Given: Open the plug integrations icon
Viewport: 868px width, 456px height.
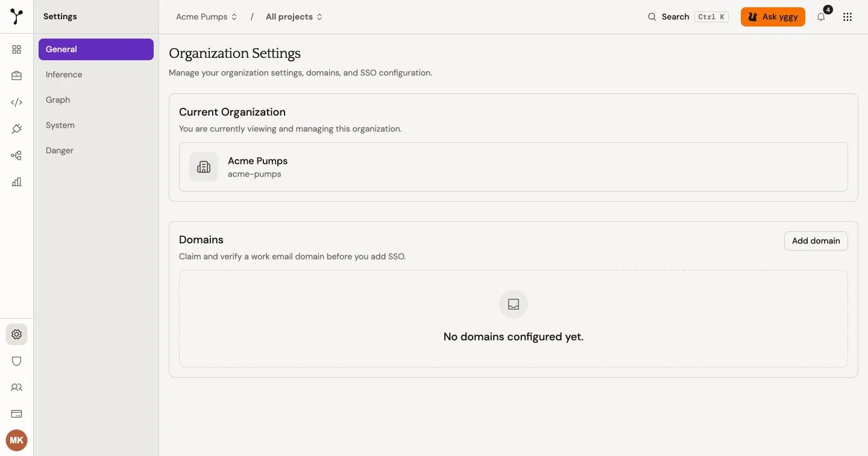Looking at the screenshot, I should (16, 129).
